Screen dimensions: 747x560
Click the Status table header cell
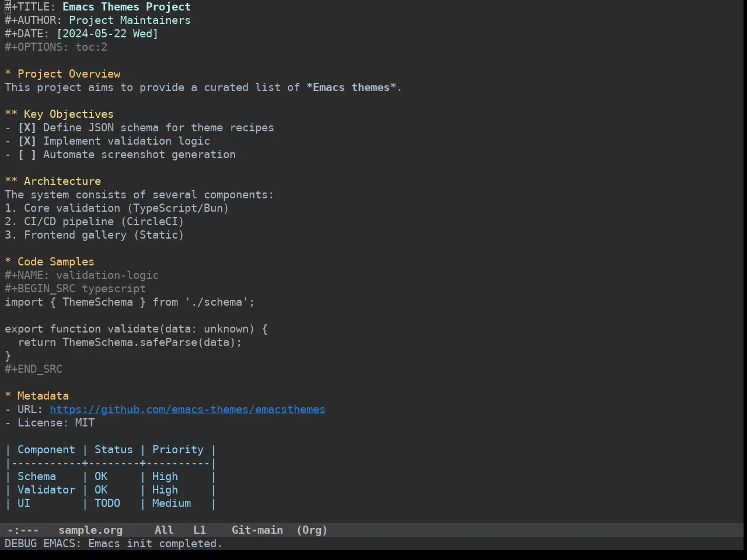click(x=114, y=450)
